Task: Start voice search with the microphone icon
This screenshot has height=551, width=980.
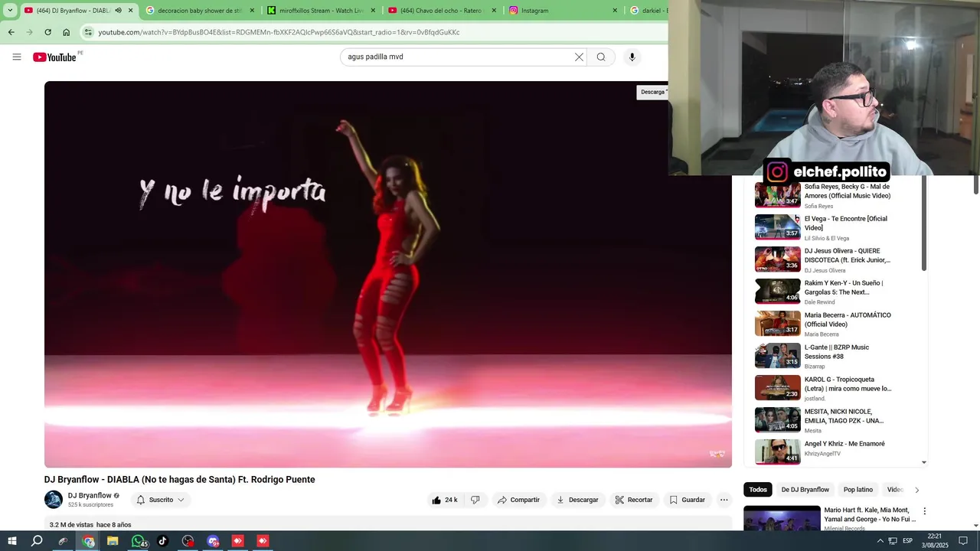Action: click(632, 57)
